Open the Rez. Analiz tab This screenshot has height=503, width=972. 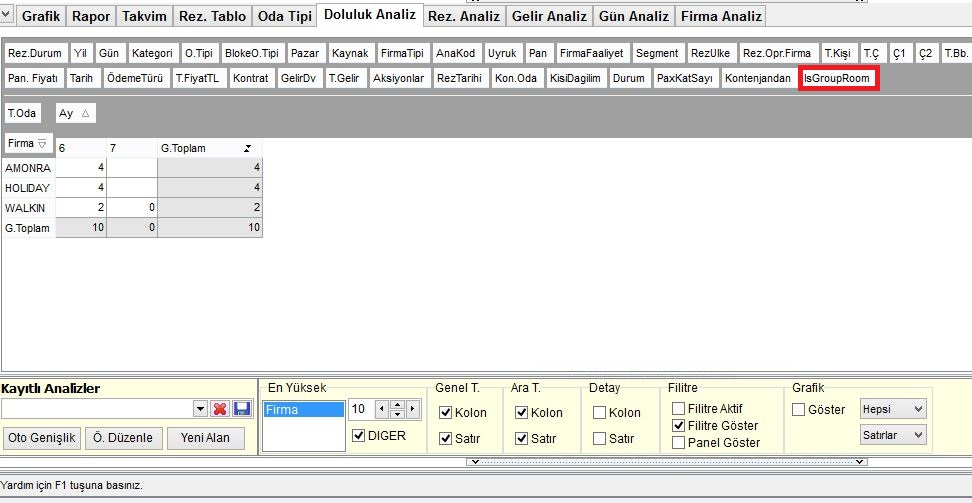[464, 16]
